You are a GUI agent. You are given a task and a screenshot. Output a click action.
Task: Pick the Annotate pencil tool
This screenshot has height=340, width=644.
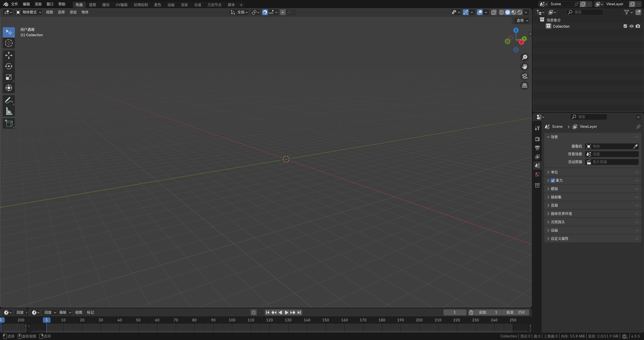click(x=9, y=100)
